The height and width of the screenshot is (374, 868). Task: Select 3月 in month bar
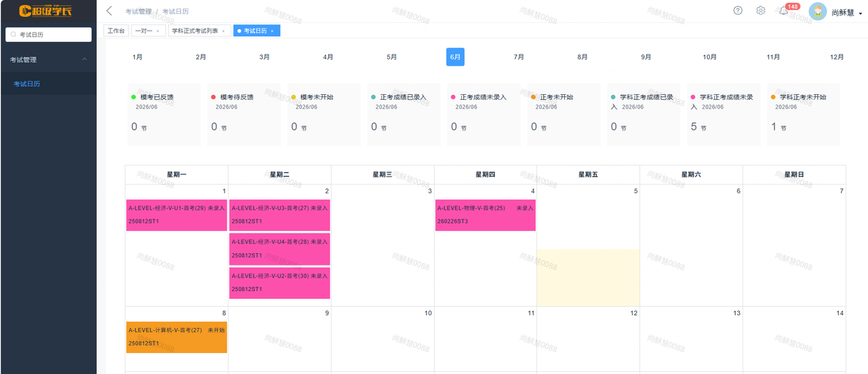click(264, 57)
